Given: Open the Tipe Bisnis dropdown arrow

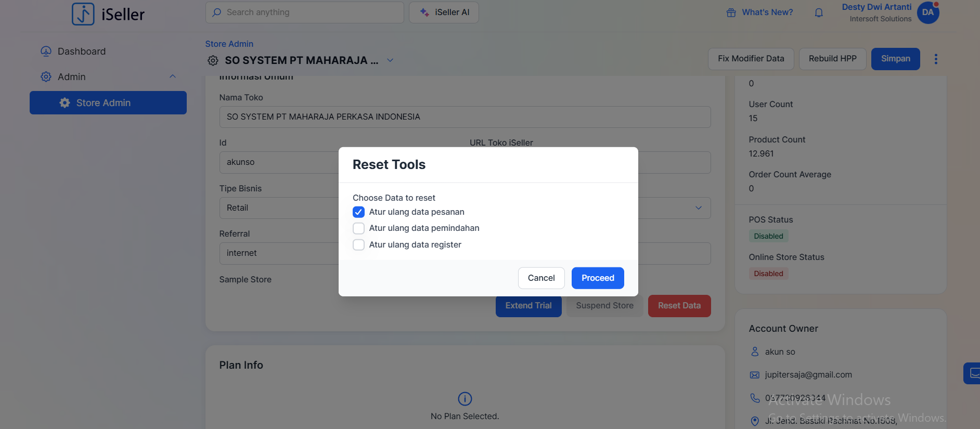Looking at the screenshot, I should tap(699, 208).
